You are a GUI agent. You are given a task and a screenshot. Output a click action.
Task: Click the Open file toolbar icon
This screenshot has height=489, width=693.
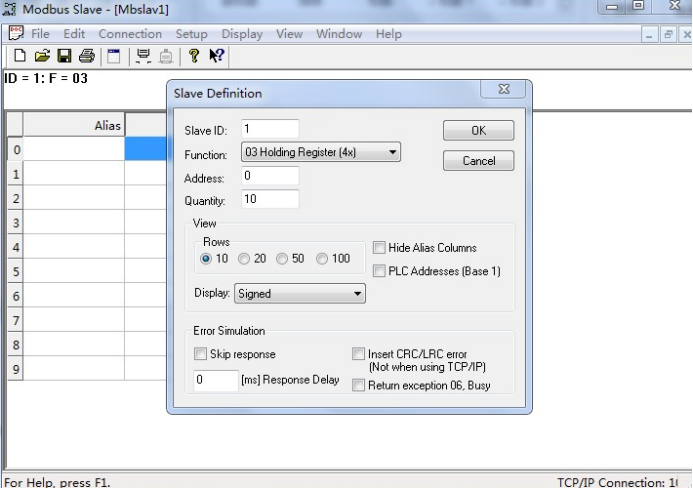point(42,56)
